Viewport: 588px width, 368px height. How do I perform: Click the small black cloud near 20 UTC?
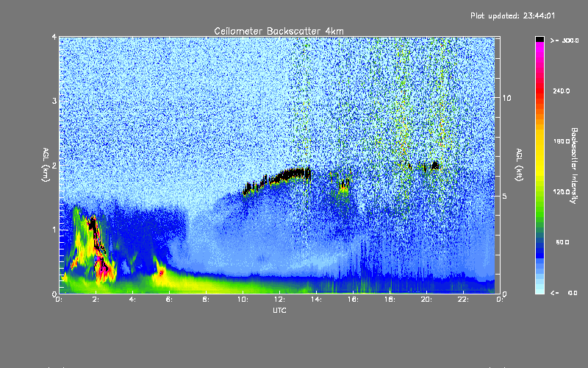(435, 165)
